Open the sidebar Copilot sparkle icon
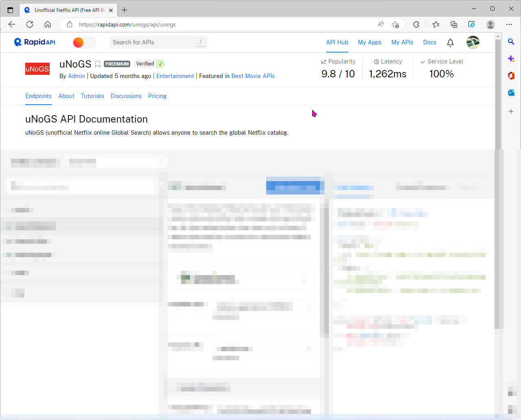 pos(511,59)
